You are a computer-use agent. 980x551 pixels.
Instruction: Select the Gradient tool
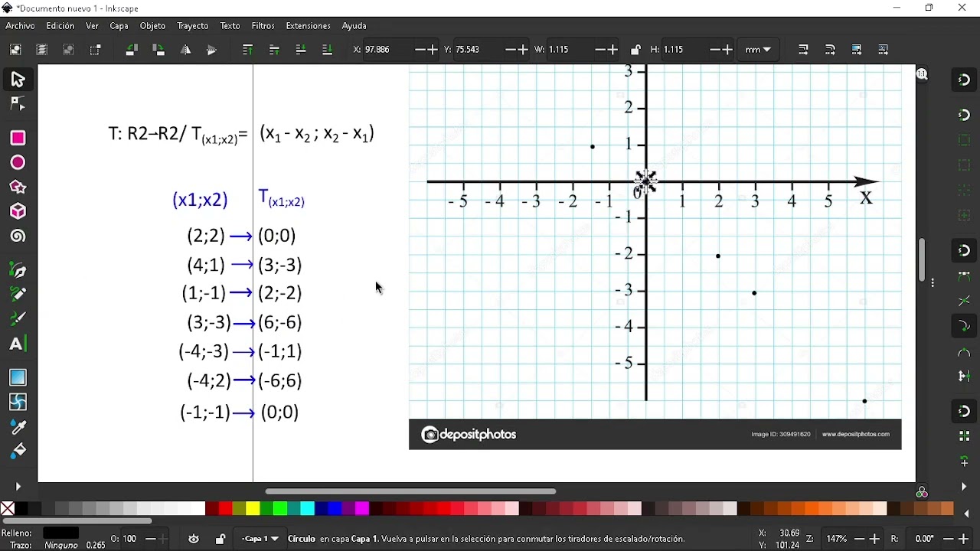click(18, 377)
